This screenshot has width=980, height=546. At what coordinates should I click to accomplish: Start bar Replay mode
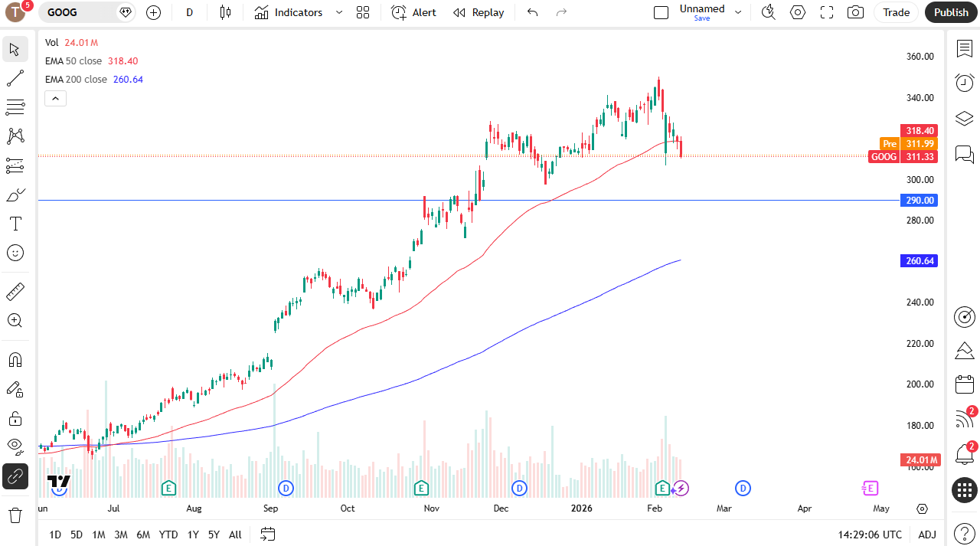[x=479, y=12]
